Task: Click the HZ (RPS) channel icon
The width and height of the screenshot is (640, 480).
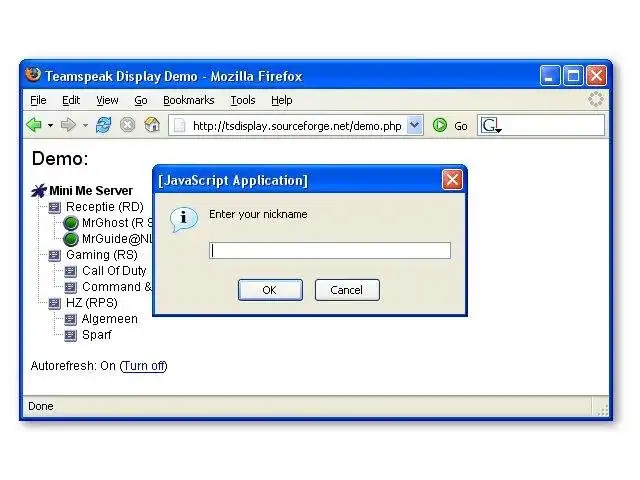Action: click(54, 303)
